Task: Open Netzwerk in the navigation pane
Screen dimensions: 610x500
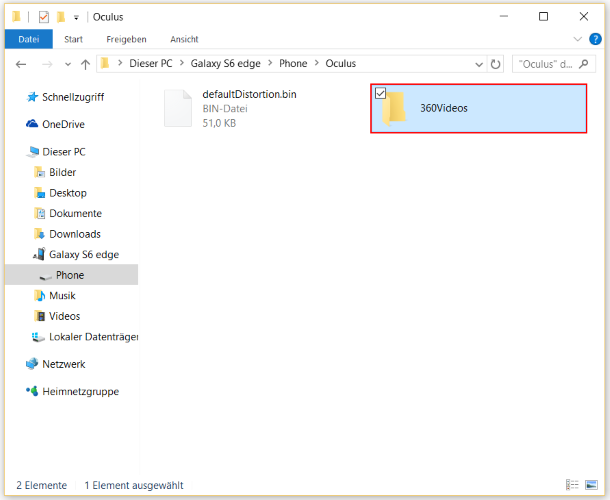Action: coord(55,364)
